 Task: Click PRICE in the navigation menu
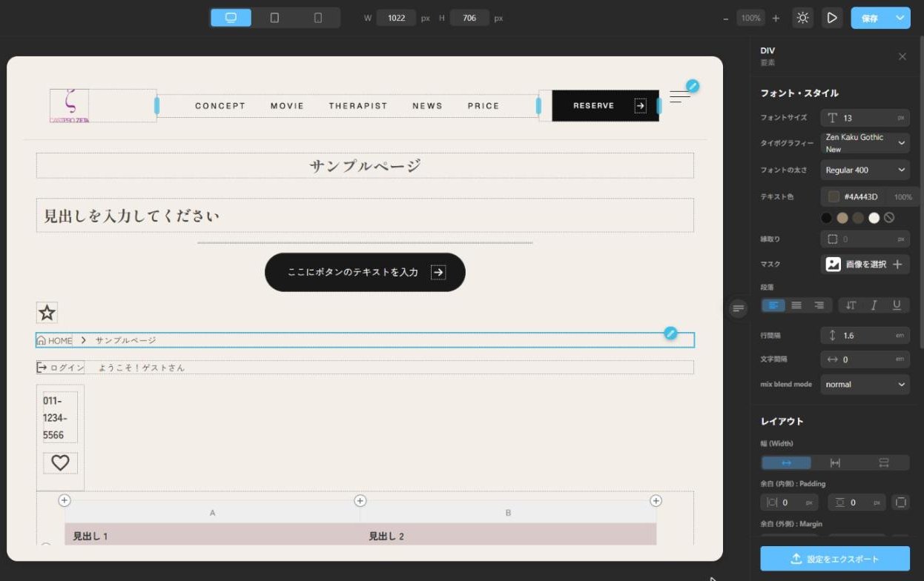click(x=484, y=106)
